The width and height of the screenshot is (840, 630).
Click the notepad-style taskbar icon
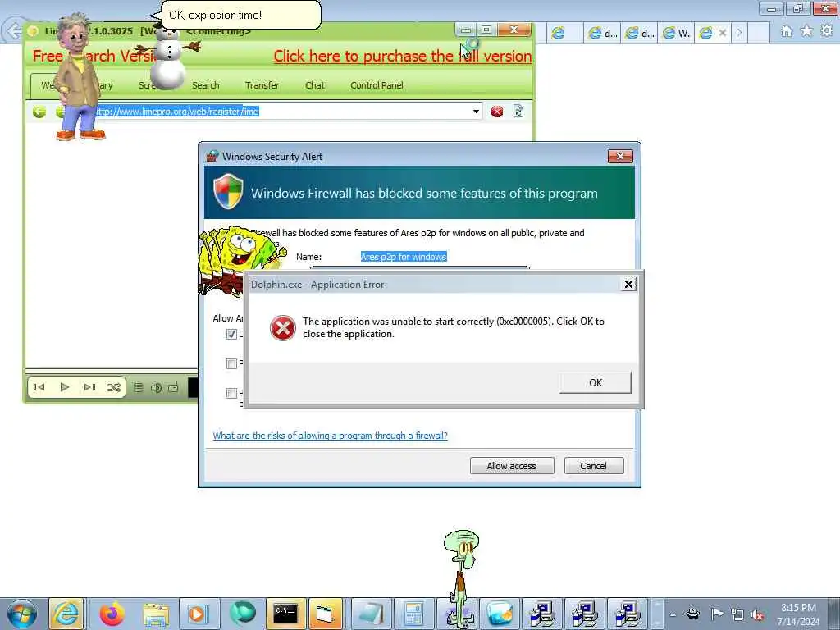point(372,614)
